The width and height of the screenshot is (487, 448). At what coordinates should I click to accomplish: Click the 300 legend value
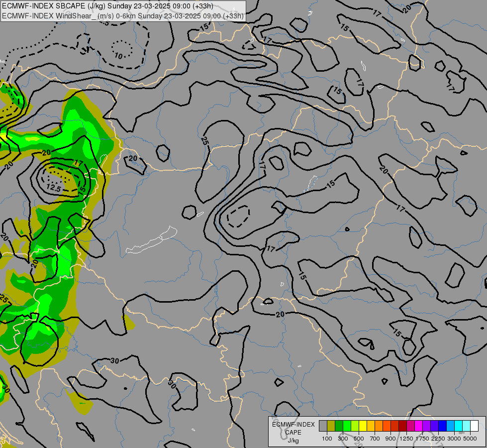[343, 439]
